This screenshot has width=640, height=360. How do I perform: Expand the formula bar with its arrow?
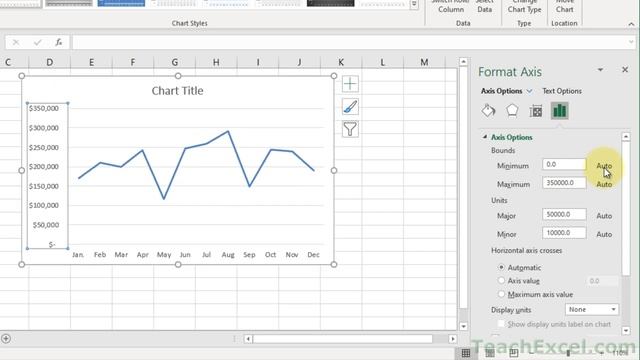coord(631,42)
